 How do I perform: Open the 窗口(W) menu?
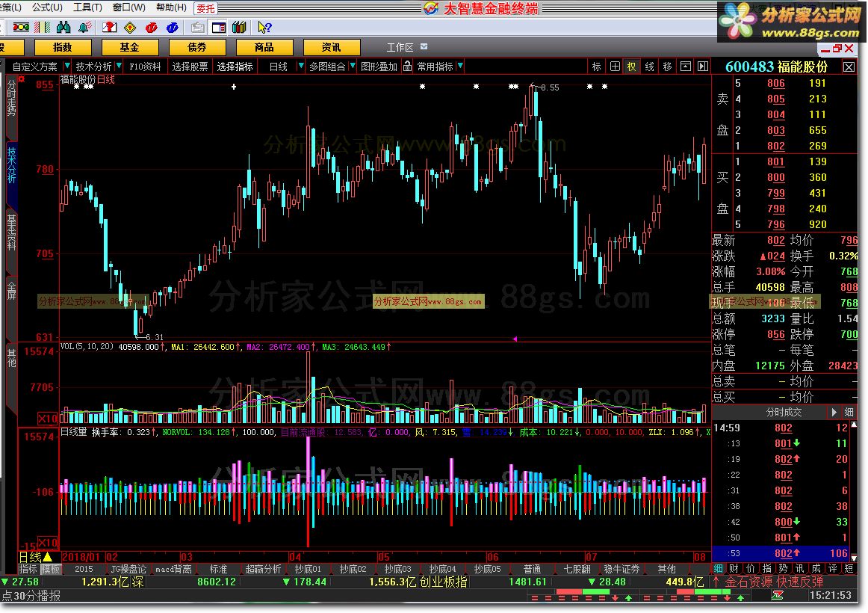[129, 7]
